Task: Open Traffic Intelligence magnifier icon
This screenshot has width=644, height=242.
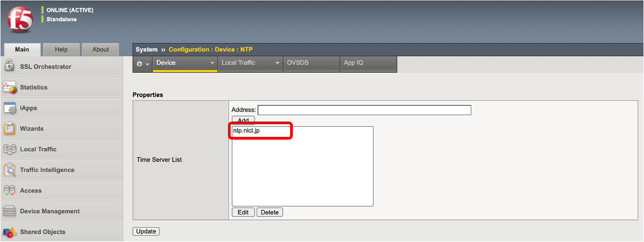Action: [10, 170]
